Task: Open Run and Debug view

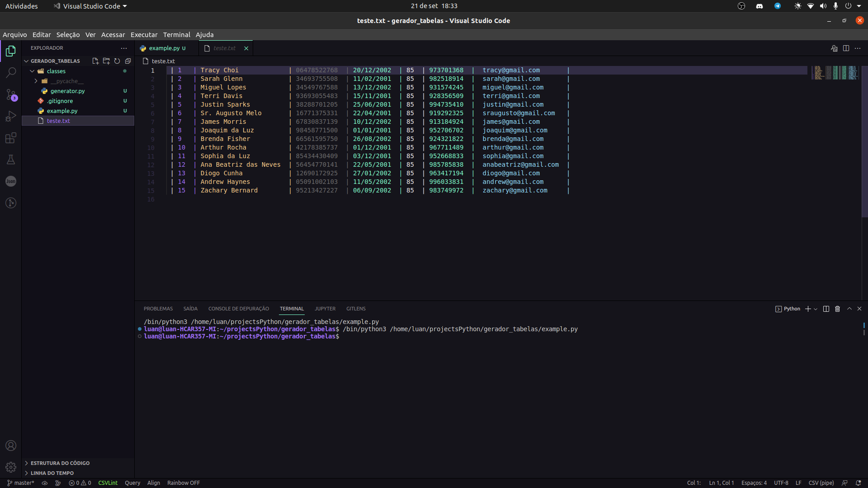Action: coord(11,116)
